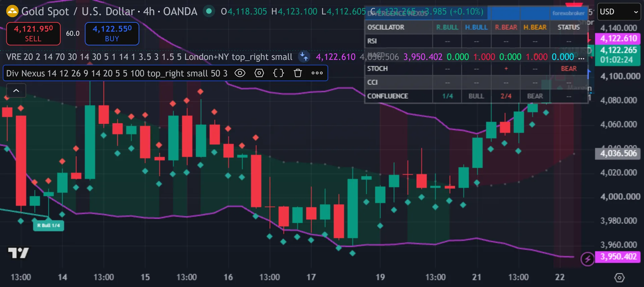Click H.BEAR column header
The width and height of the screenshot is (644, 287).
tap(535, 27)
